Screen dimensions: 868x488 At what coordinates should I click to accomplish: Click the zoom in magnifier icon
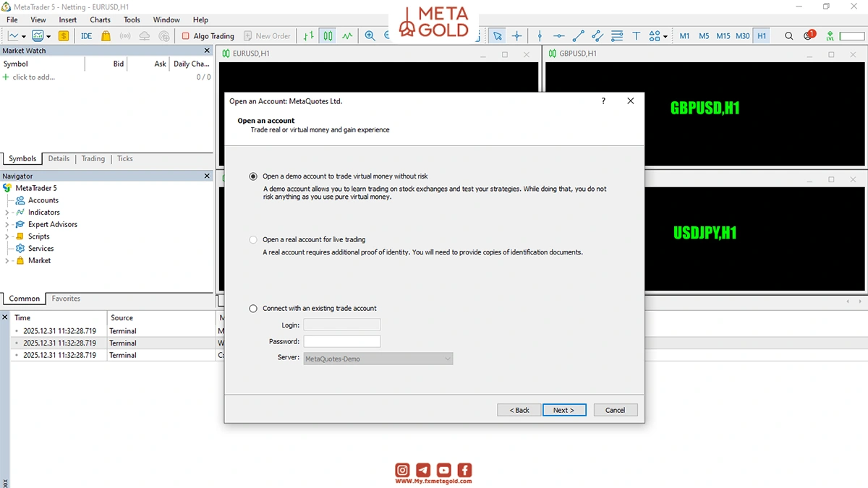[370, 36]
